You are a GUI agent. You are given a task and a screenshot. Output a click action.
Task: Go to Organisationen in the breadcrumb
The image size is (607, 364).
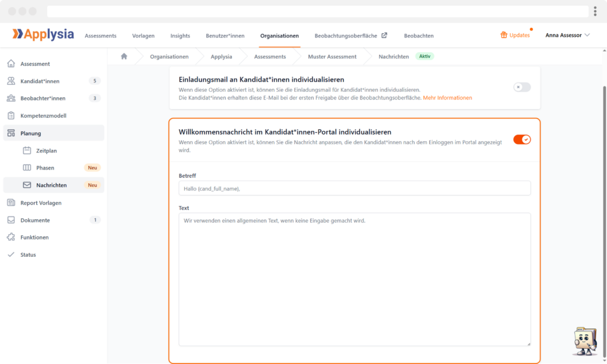pos(169,56)
